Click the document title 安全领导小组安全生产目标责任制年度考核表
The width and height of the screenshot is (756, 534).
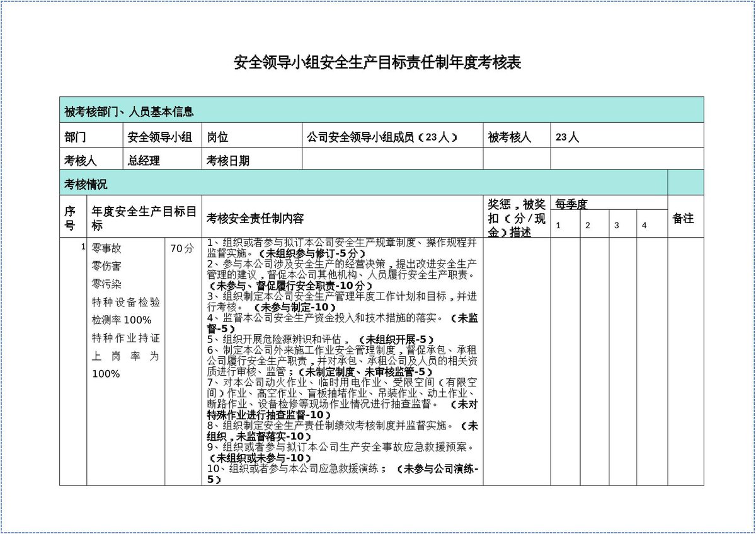click(x=377, y=63)
